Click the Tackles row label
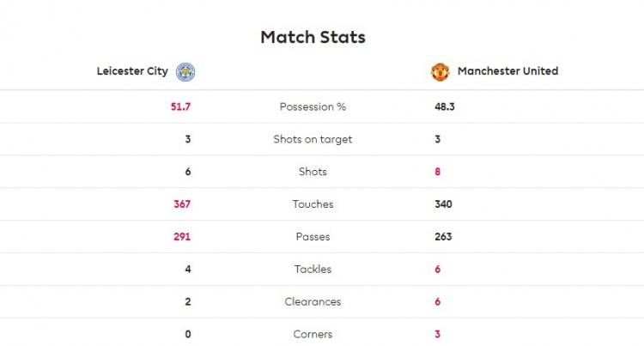 [x=313, y=269]
